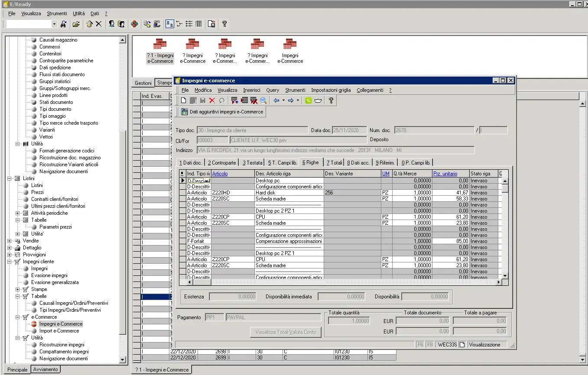Screen dimensions: 588x375
Task: Toggle large icons view in main toolbar
Action: pyautogui.click(x=170, y=24)
